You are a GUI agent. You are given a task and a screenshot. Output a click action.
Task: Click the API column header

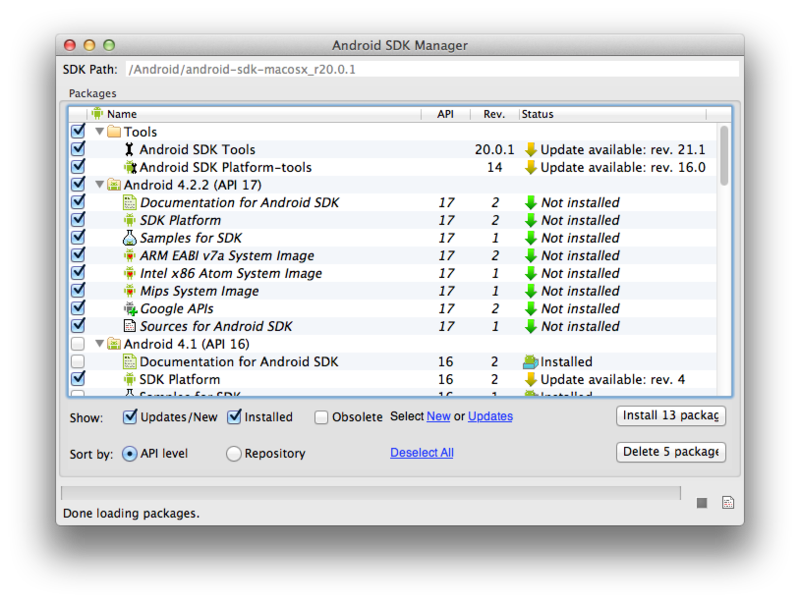445,114
